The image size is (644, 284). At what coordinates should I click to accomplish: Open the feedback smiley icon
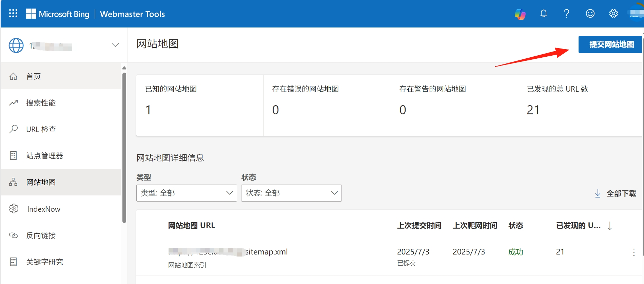point(590,14)
